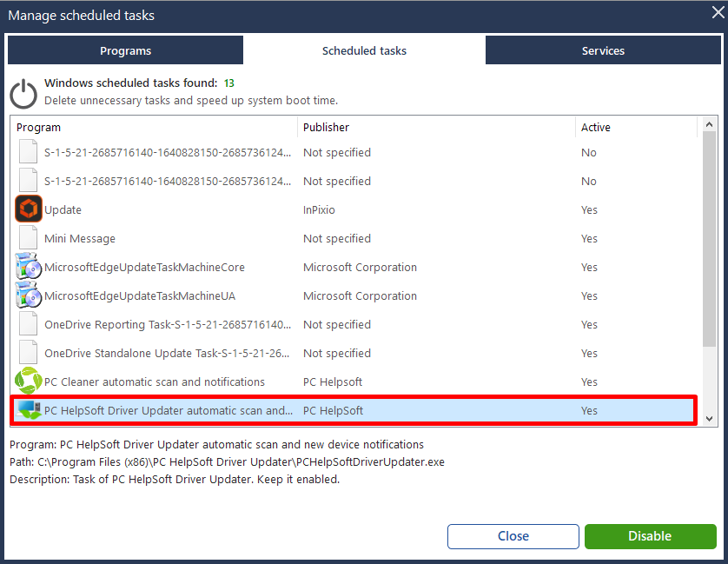Select PC Cleaner automatic scan and notifications
The image size is (728, 564).
155,382
